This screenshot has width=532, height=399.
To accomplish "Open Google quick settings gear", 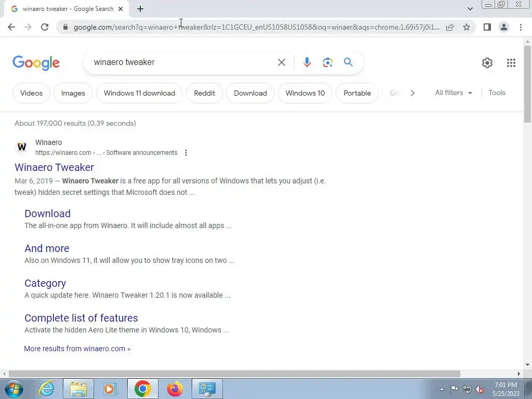I will tap(487, 63).
